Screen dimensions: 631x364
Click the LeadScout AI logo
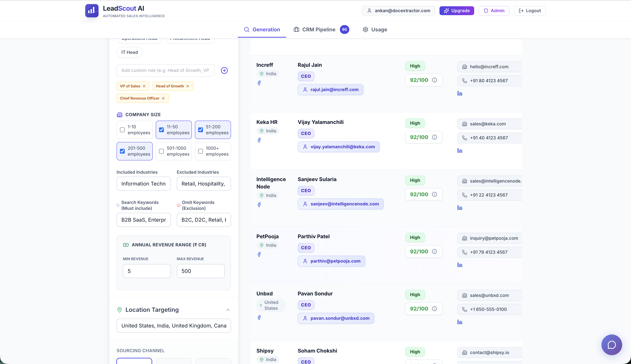[92, 11]
